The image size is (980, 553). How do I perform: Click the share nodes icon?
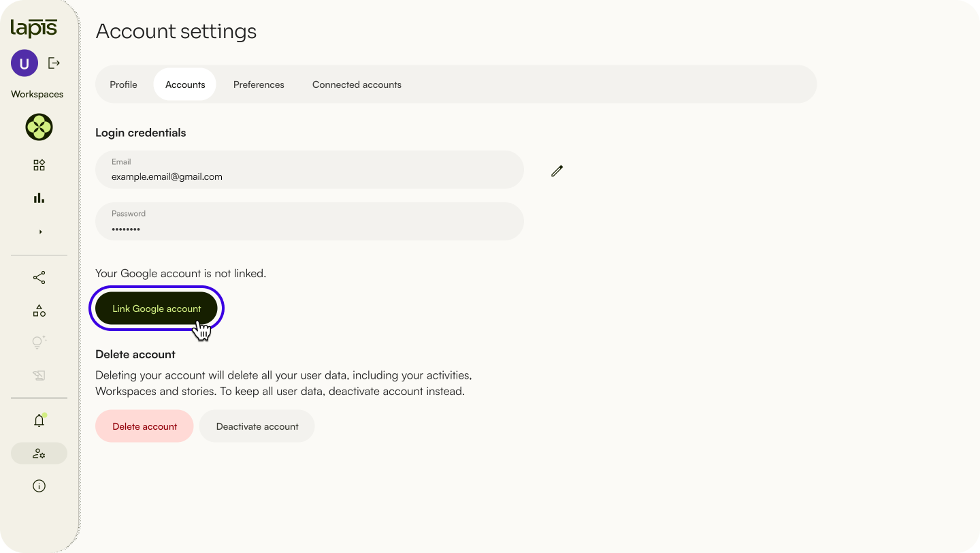[x=39, y=278]
